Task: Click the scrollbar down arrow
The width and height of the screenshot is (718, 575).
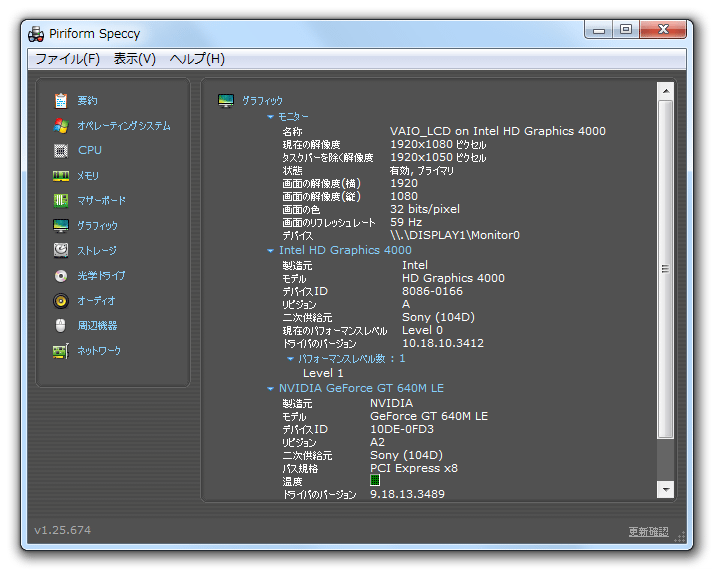Action: point(666,489)
